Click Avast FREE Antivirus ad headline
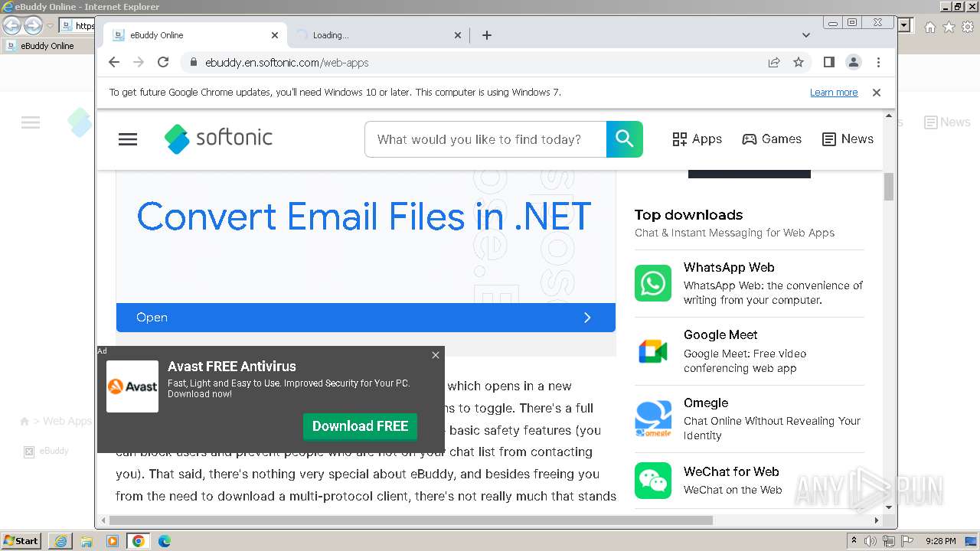The height and width of the screenshot is (551, 980). point(232,367)
